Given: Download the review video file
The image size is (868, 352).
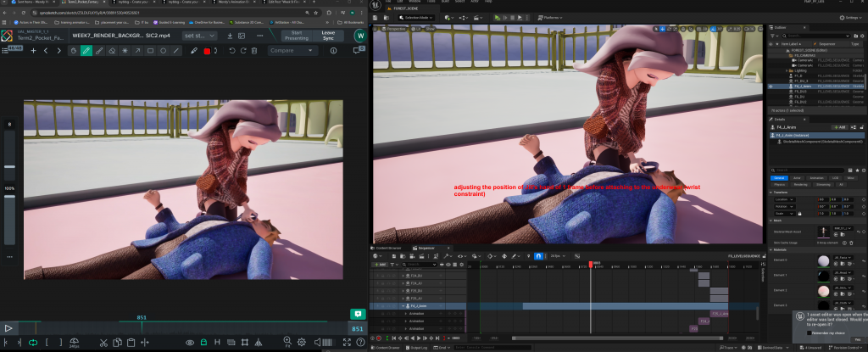Looking at the screenshot, I should tap(231, 36).
